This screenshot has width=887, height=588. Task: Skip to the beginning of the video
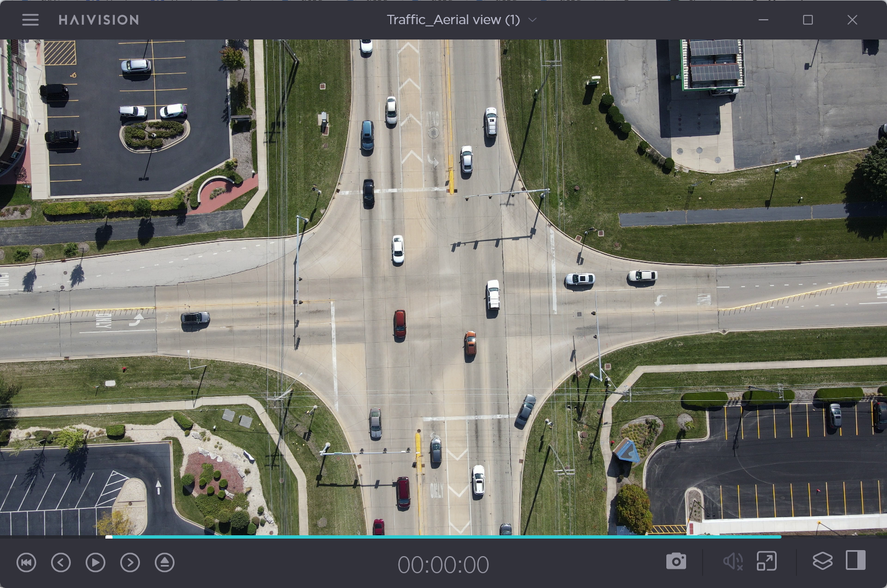coord(26,563)
